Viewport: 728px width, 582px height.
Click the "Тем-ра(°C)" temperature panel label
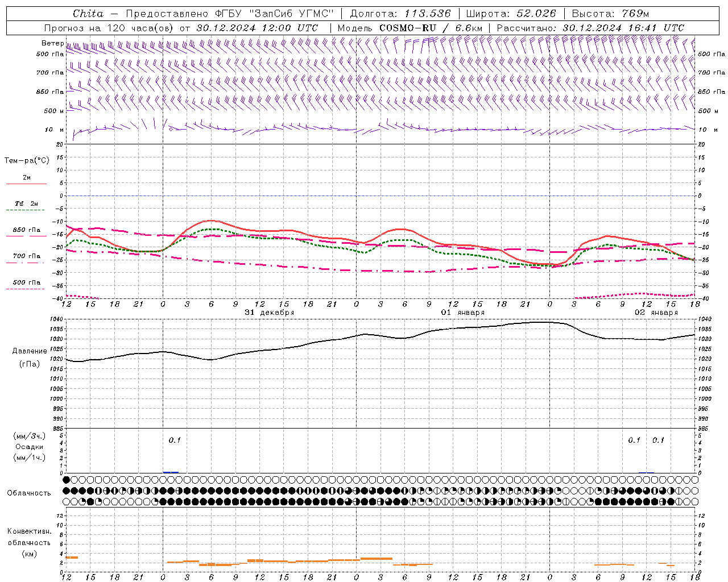coord(27,161)
